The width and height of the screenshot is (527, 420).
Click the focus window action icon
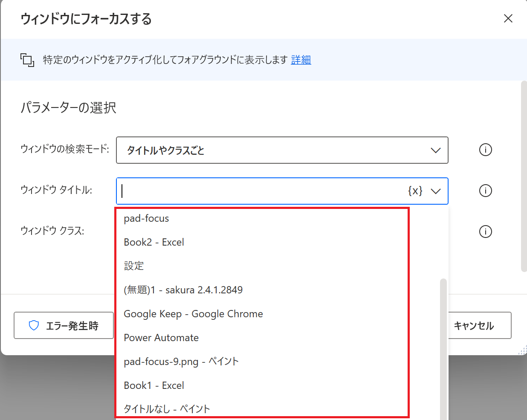point(26,60)
